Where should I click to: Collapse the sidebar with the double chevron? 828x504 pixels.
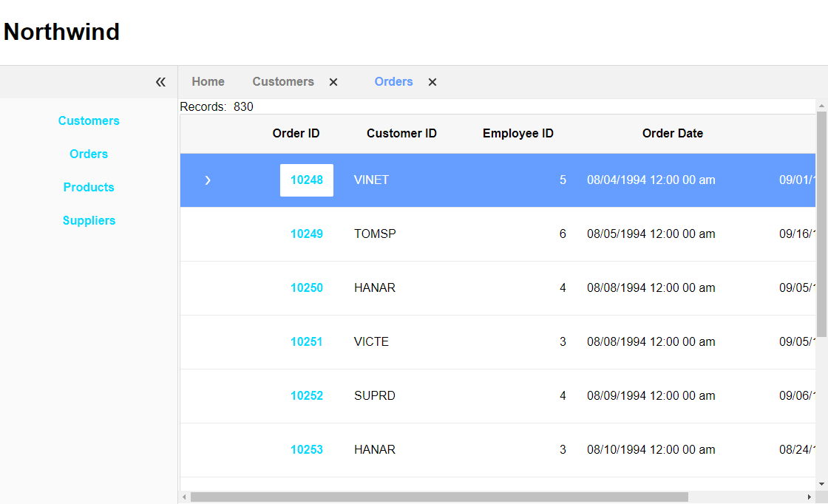160,82
